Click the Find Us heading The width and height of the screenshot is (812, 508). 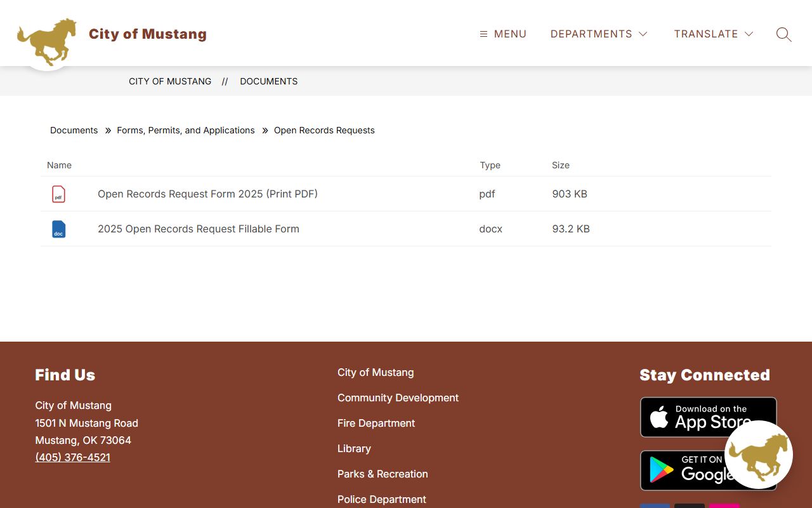[x=65, y=375]
